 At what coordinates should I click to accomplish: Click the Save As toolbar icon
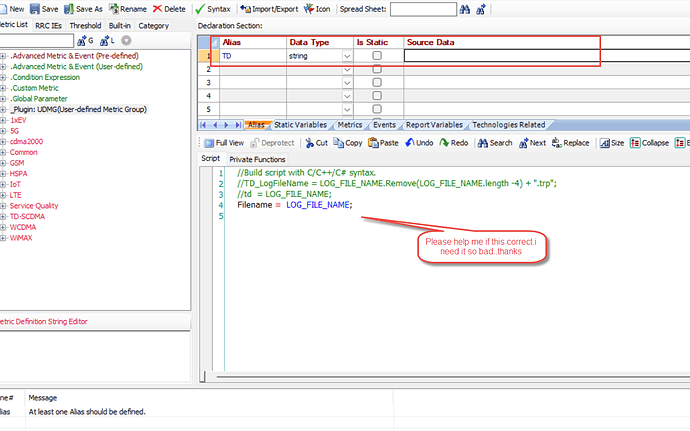(69, 9)
